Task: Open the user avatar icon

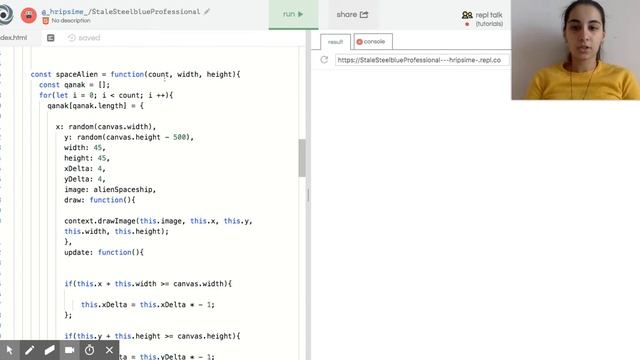Action: tap(29, 15)
